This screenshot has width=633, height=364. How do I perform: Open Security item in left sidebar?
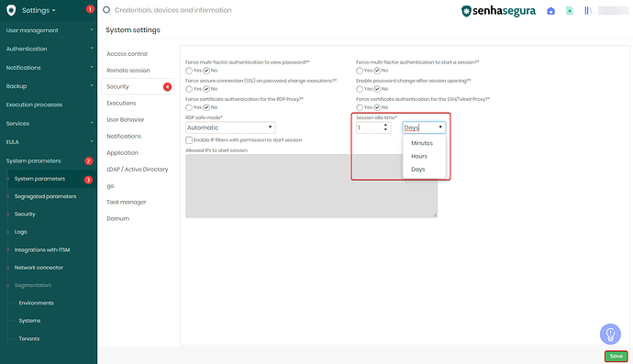25,215
